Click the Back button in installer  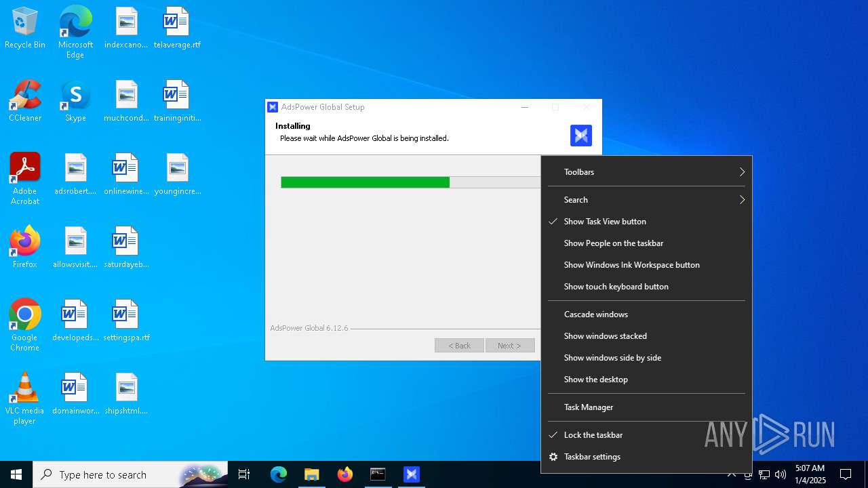pyautogui.click(x=459, y=346)
